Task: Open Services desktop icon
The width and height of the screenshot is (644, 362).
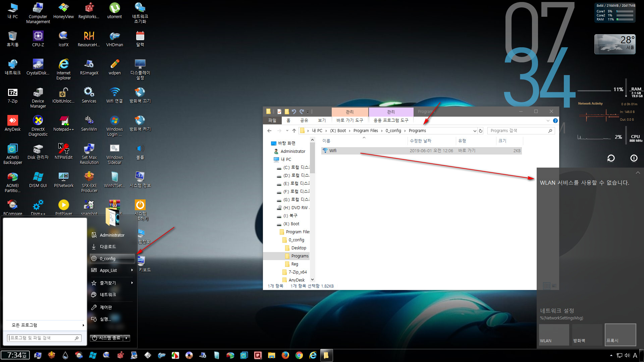Action: point(89,95)
